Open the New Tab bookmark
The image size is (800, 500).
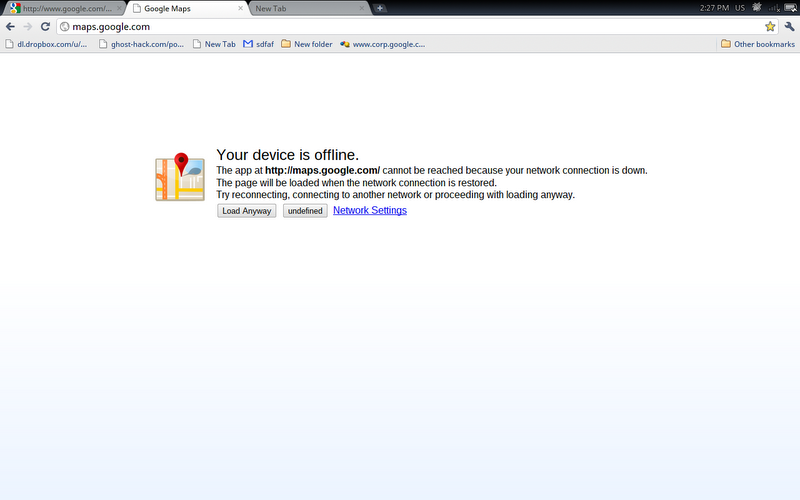coord(214,44)
